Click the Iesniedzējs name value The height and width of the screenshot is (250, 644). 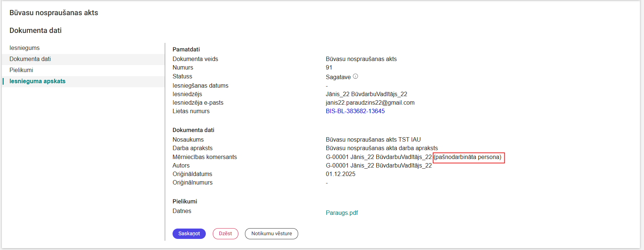pos(366,94)
